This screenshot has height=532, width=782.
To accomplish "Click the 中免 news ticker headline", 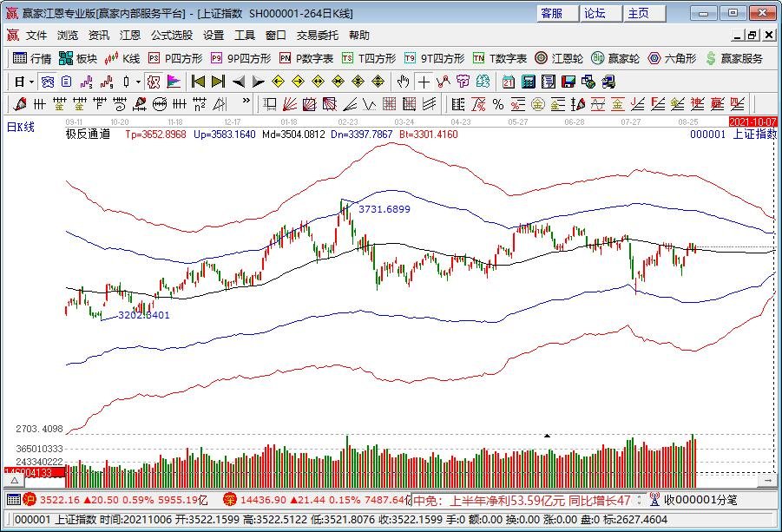I will click(x=522, y=500).
